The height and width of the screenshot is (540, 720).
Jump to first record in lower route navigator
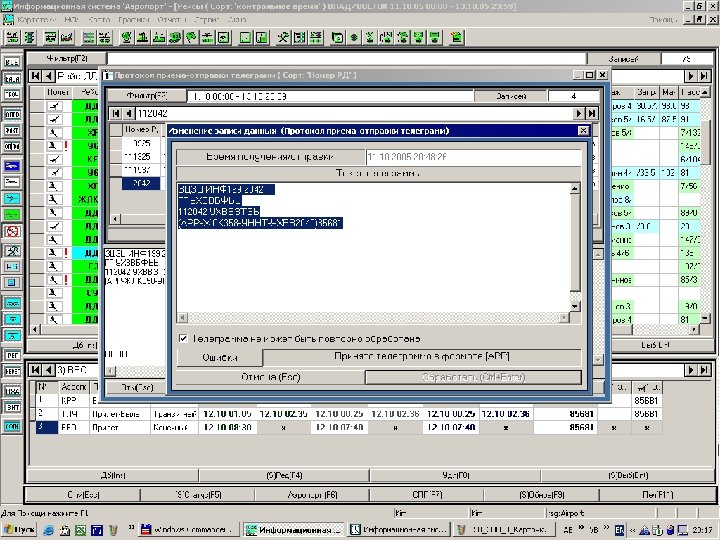coord(35,370)
